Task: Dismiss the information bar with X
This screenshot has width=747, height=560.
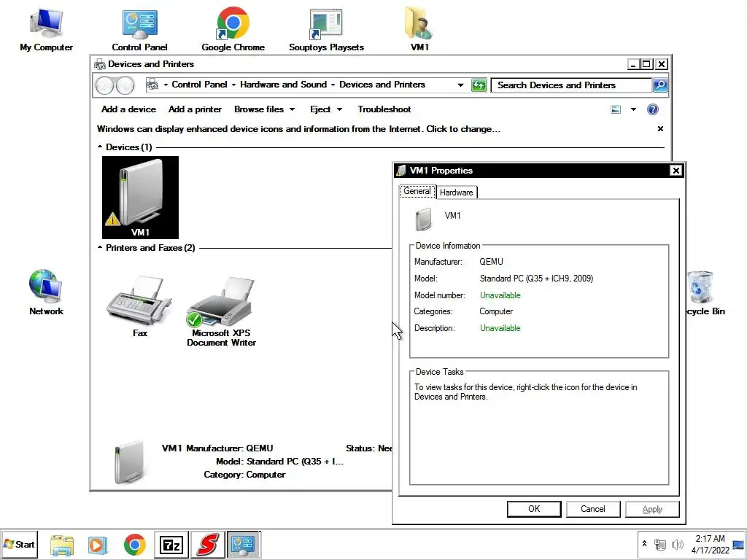Action: coord(660,128)
